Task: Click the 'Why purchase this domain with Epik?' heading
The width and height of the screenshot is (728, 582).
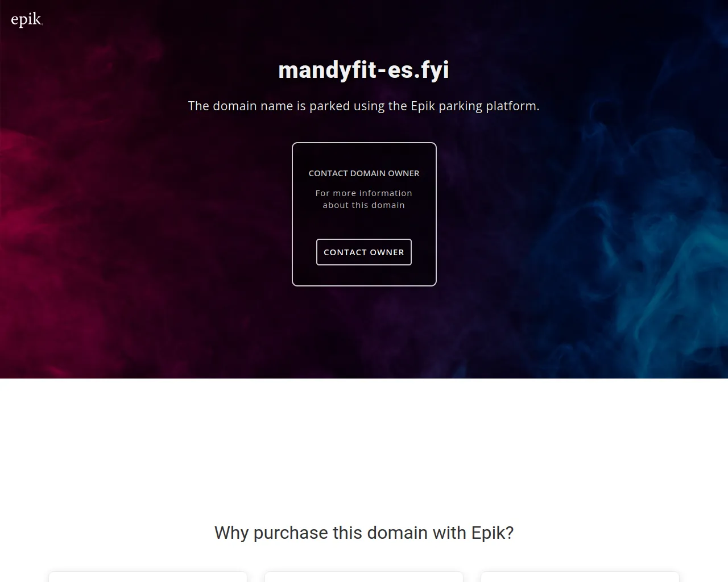Action: (x=364, y=533)
